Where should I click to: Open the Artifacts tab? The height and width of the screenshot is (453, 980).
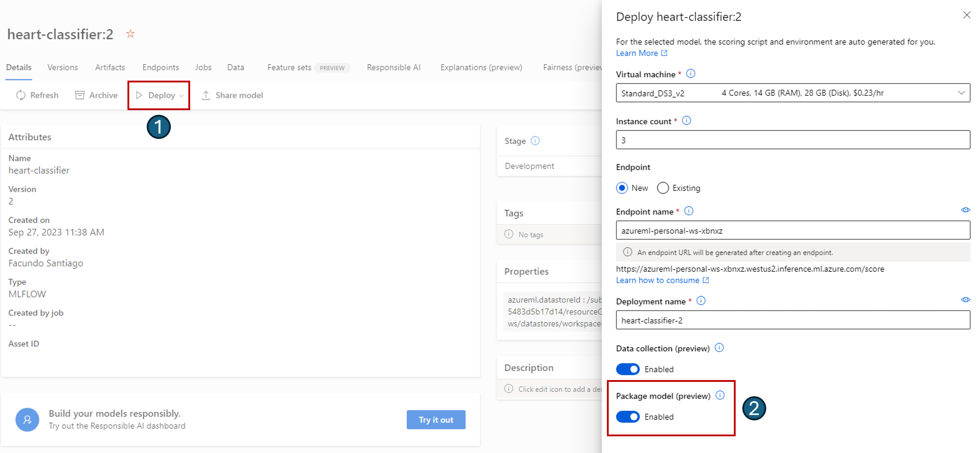[x=110, y=67]
